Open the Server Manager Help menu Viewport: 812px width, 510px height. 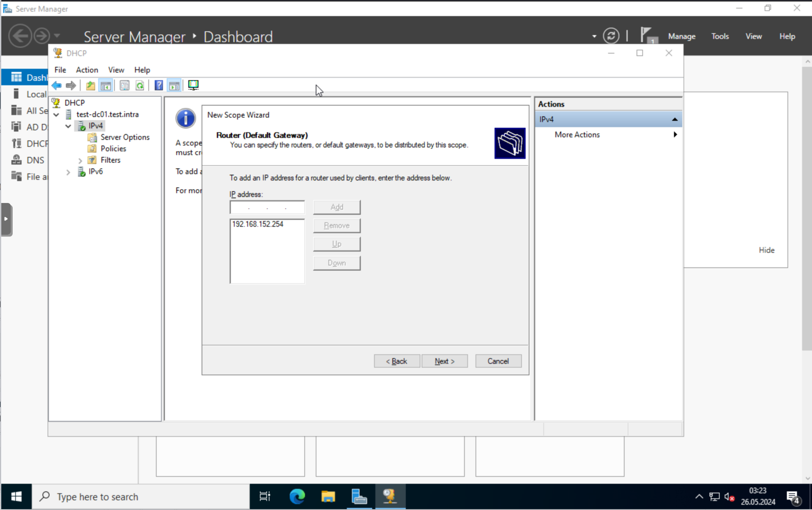click(x=787, y=36)
